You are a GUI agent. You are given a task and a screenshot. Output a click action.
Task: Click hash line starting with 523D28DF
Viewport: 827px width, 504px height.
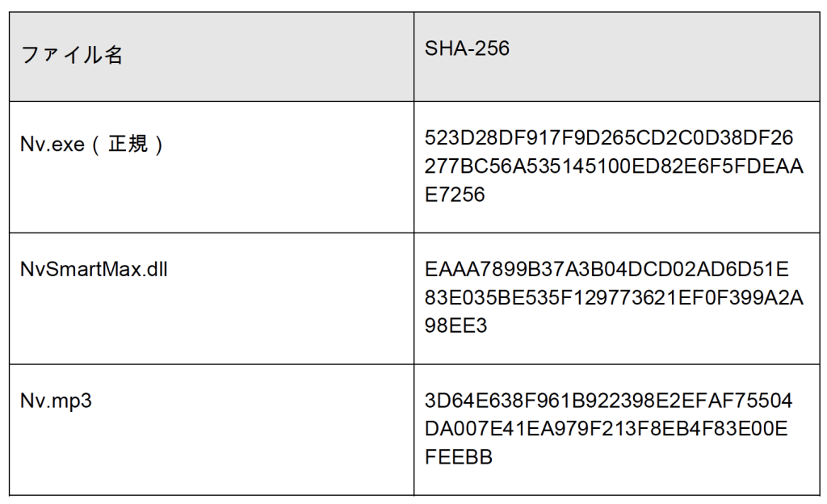point(608,138)
